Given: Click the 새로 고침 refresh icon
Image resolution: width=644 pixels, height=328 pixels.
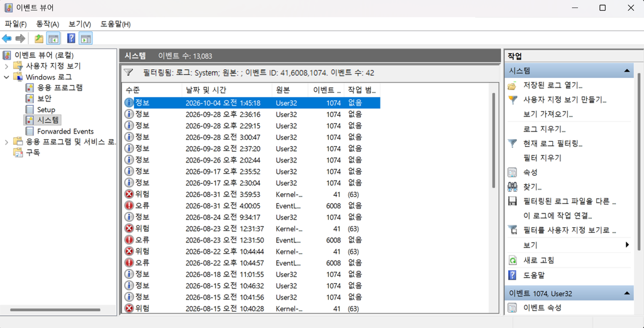Looking at the screenshot, I should point(512,260).
